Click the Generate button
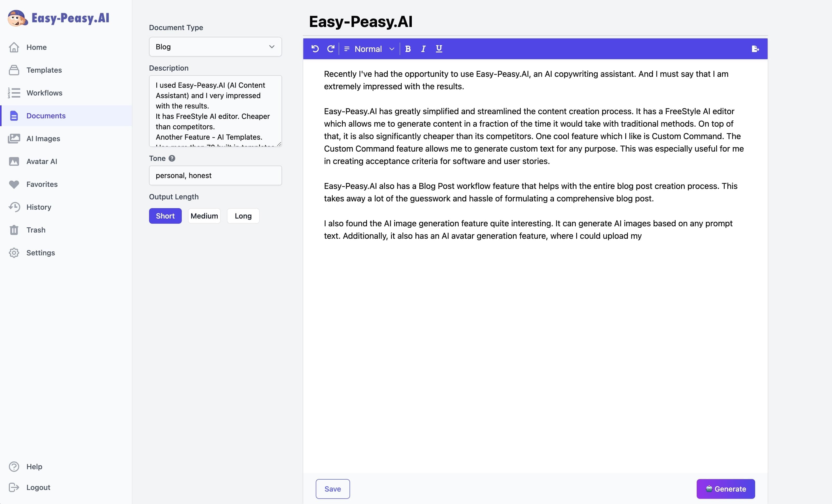The width and height of the screenshot is (832, 504). [x=726, y=489]
